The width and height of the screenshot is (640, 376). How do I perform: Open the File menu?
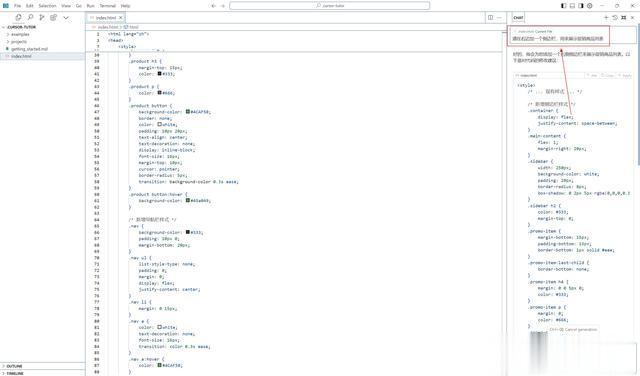click(x=17, y=6)
